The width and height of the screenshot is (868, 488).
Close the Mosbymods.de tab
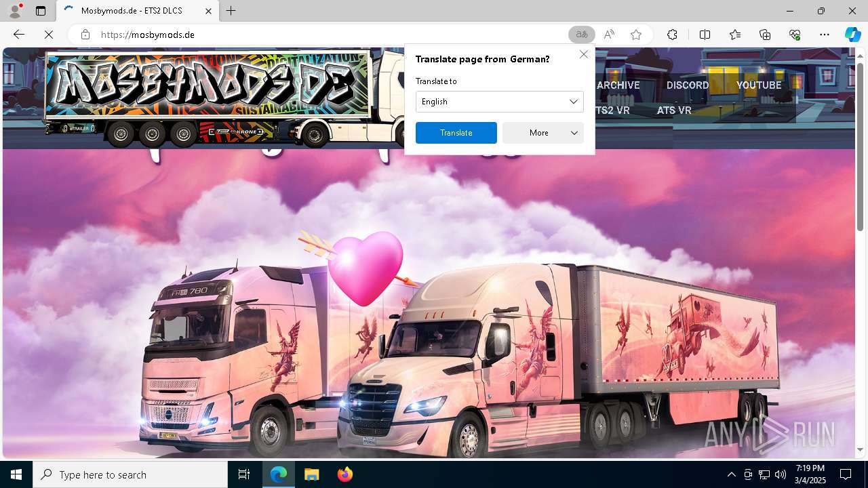(x=208, y=11)
